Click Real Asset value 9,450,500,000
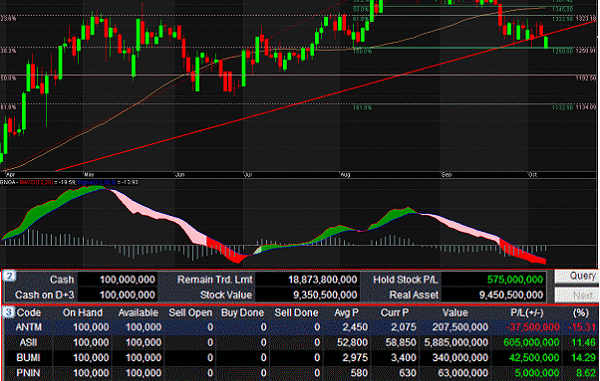 point(493,295)
